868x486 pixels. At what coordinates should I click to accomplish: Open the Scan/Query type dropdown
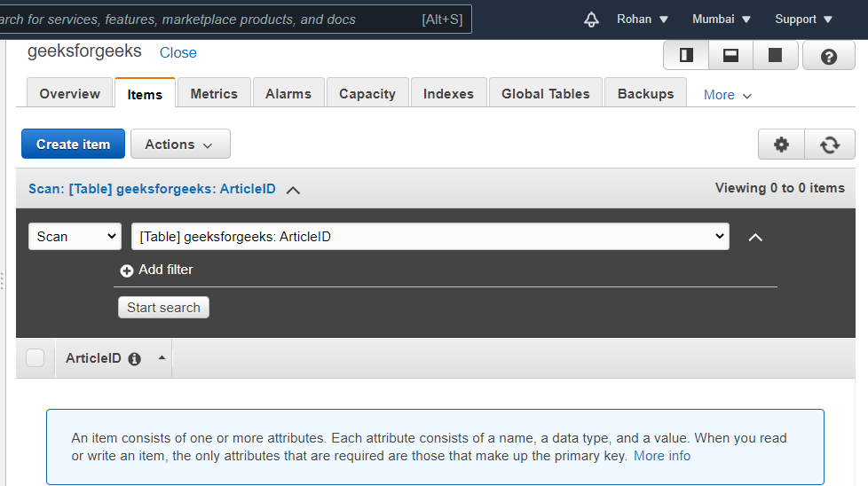75,237
